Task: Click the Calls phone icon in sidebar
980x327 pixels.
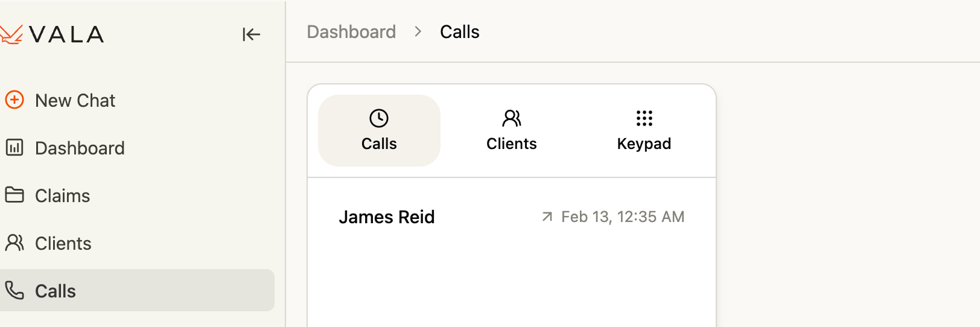Action: (x=14, y=290)
